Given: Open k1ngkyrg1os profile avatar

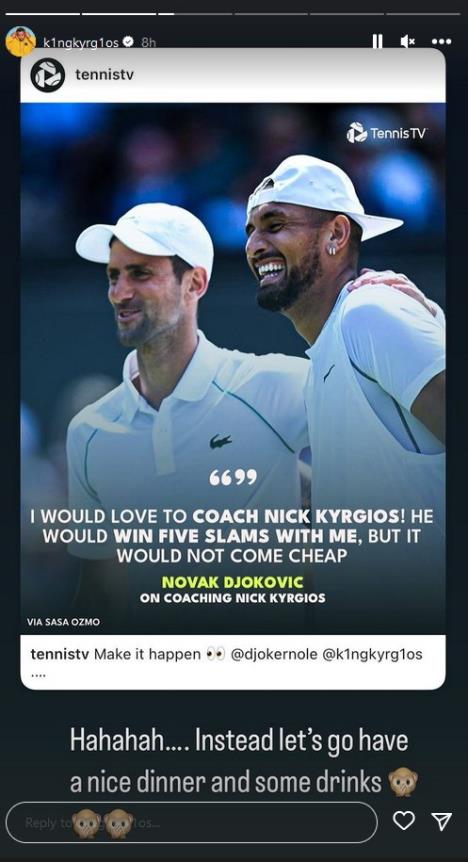Looking at the screenshot, I should click(x=21, y=41).
